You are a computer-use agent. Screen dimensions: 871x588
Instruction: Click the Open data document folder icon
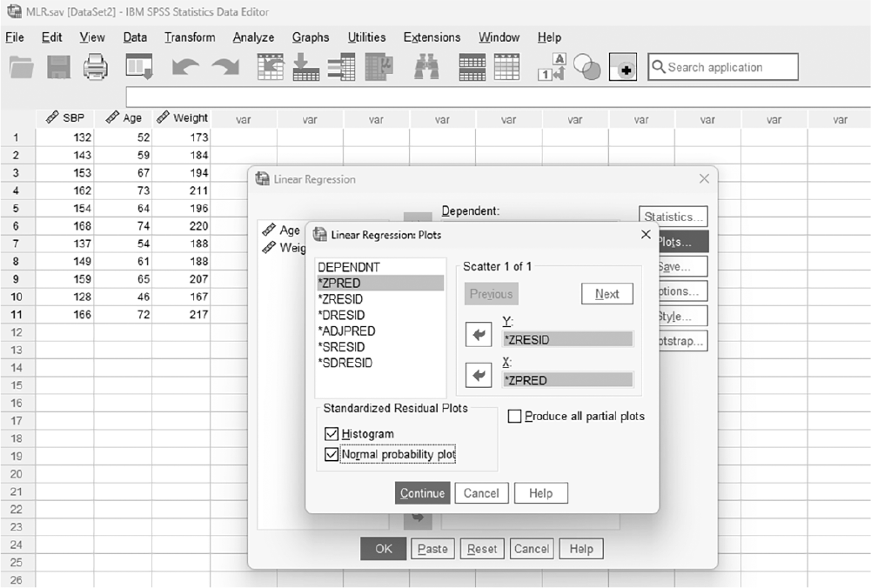[x=22, y=67]
